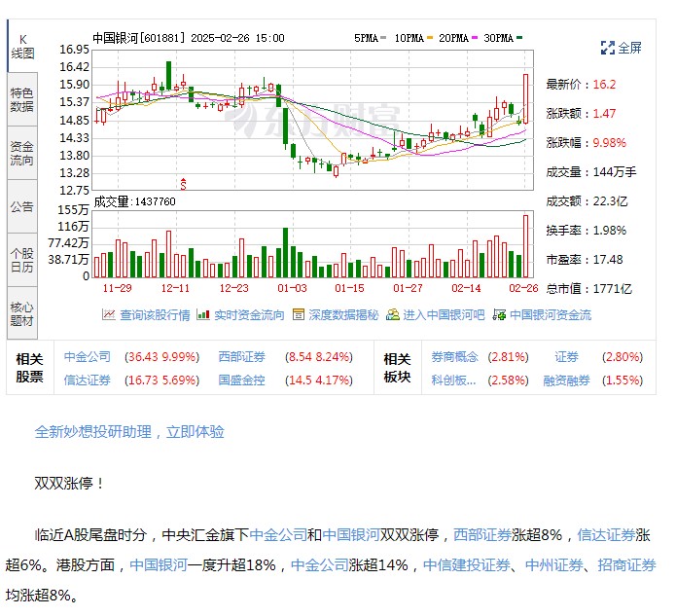Image resolution: width=676 pixels, height=616 pixels.
Task: Click the red S marker on chart
Action: coord(183,184)
